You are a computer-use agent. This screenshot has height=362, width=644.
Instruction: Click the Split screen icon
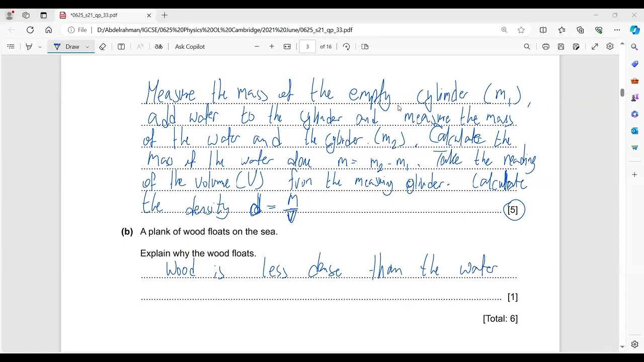pos(543,30)
